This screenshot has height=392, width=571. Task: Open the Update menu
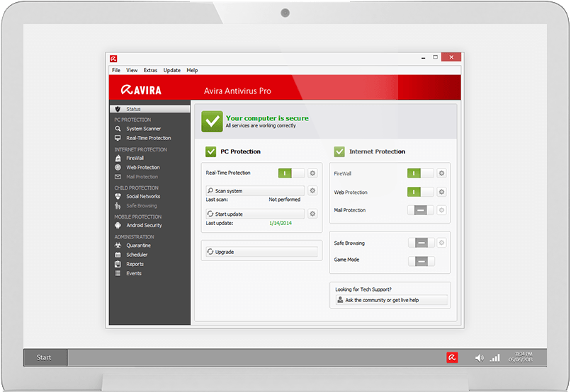pos(171,70)
